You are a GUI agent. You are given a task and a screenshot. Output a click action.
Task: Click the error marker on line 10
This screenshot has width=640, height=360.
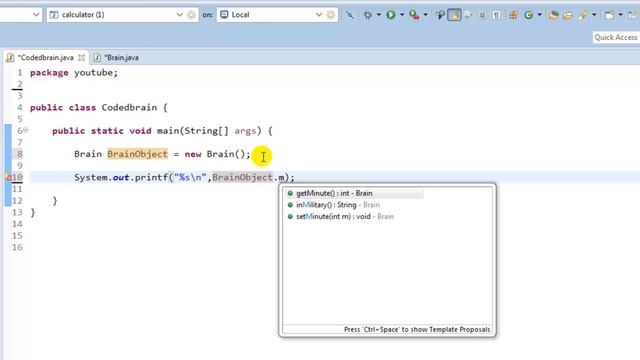[9, 177]
